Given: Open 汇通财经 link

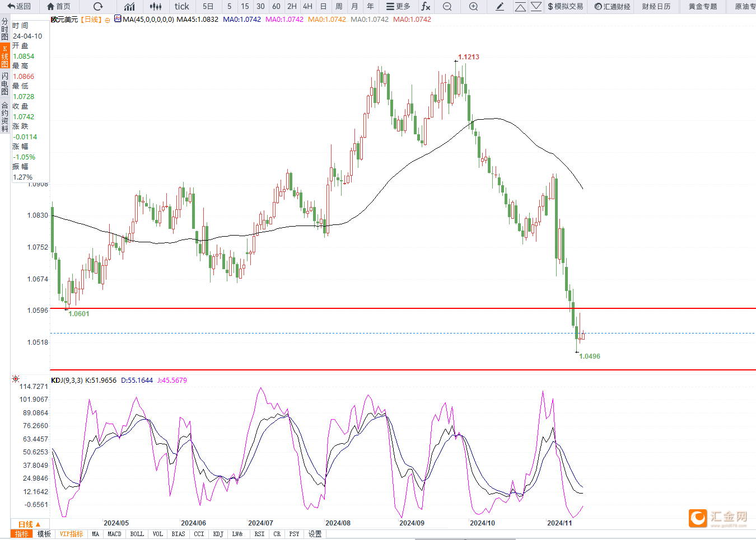Looking at the screenshot, I should tap(612, 6).
